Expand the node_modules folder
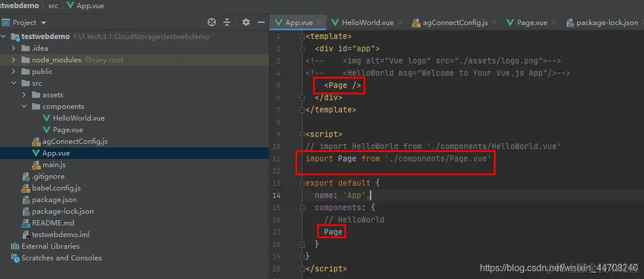 click(x=13, y=59)
